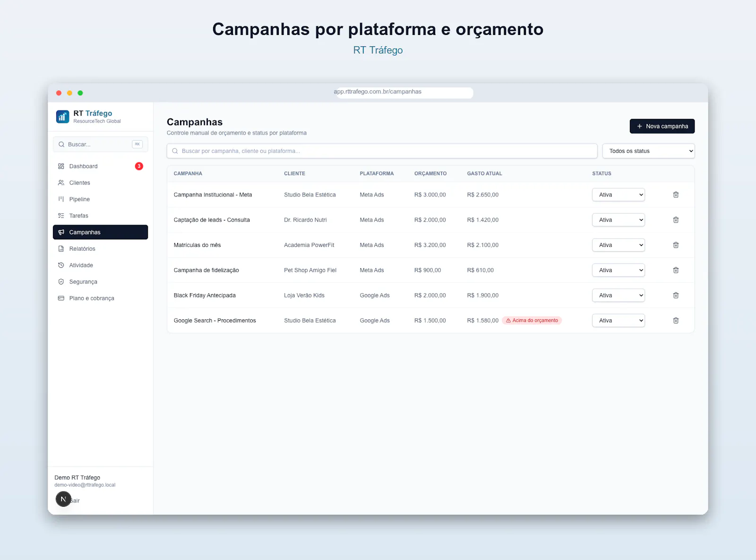Click the RT Tráfego logo icon
The image size is (756, 560).
point(62,117)
